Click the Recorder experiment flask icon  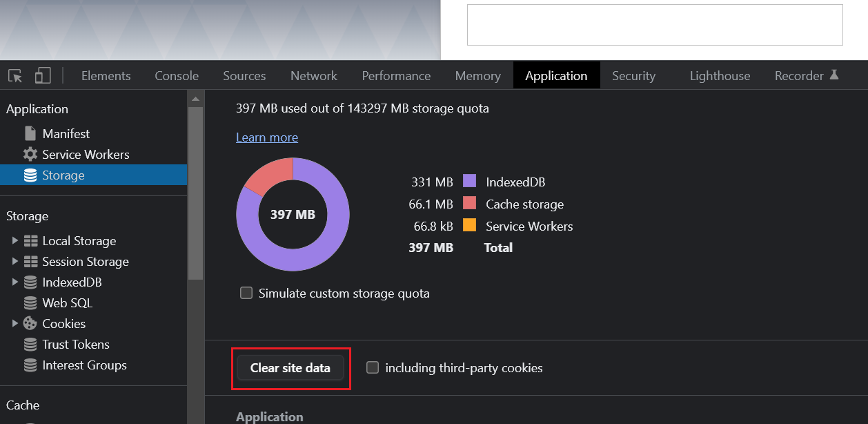836,74
